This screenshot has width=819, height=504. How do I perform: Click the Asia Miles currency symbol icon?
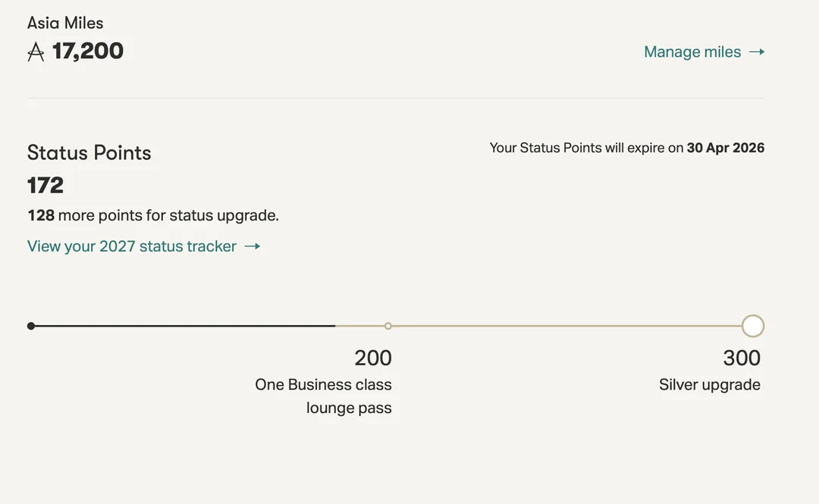pyautogui.click(x=36, y=52)
